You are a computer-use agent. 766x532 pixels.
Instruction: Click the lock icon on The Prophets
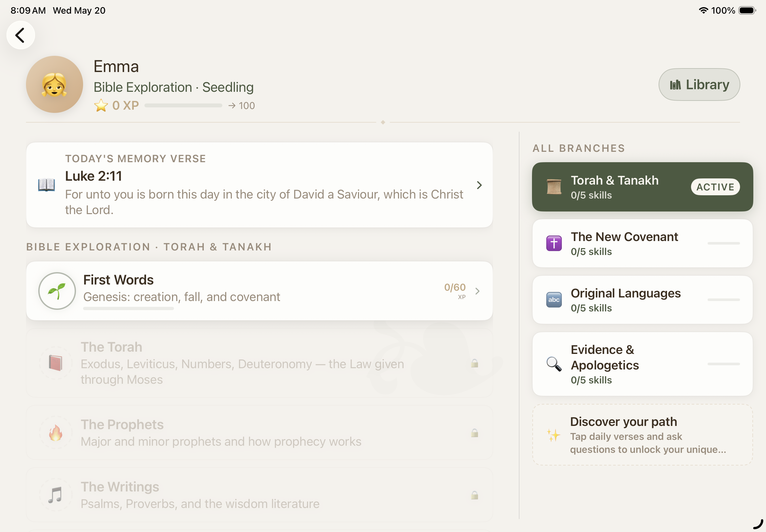(475, 433)
